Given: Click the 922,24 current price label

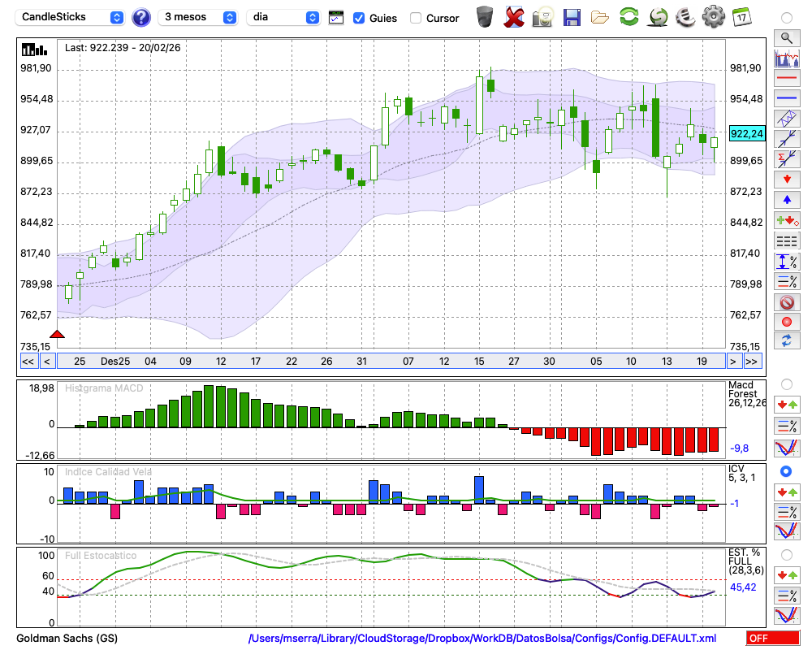Looking at the screenshot, I should [x=746, y=134].
